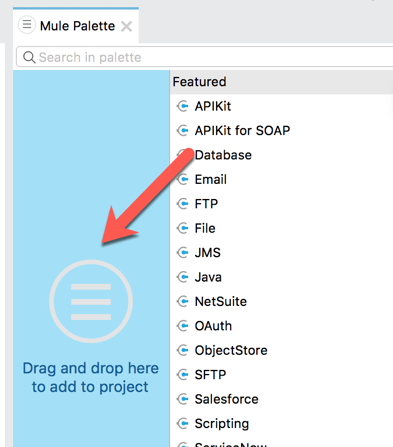Close the Mule Palette tab
The height and width of the screenshot is (447, 393).
(x=127, y=26)
